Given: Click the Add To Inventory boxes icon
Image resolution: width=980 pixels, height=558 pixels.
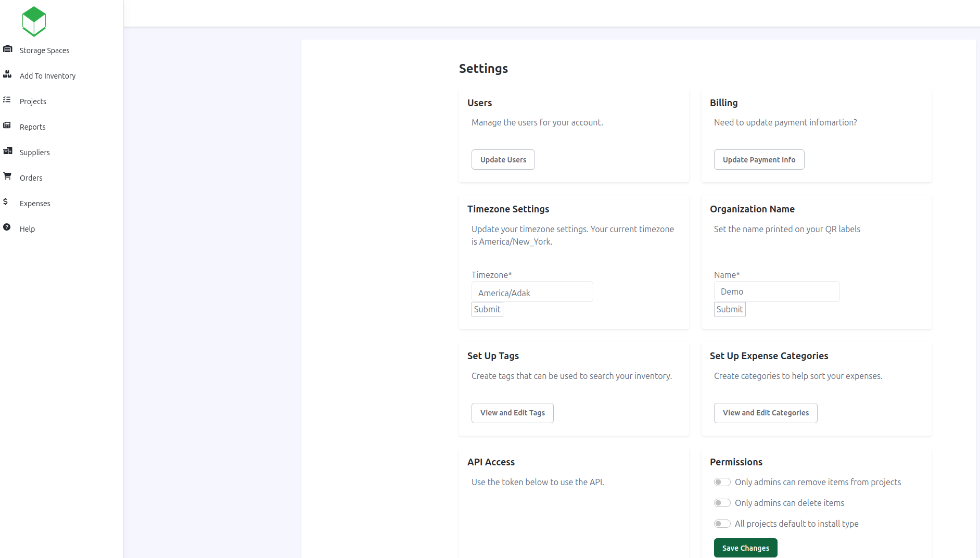Looking at the screenshot, I should pos(7,74).
